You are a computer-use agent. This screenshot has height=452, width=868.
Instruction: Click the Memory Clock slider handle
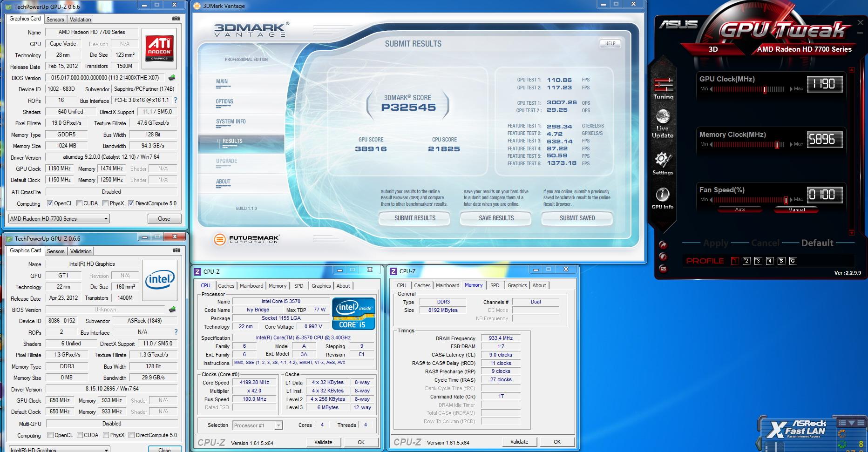coord(777,145)
